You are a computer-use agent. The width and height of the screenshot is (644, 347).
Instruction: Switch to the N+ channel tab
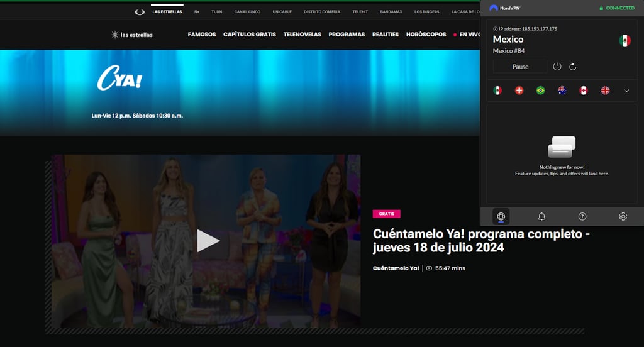197,12
